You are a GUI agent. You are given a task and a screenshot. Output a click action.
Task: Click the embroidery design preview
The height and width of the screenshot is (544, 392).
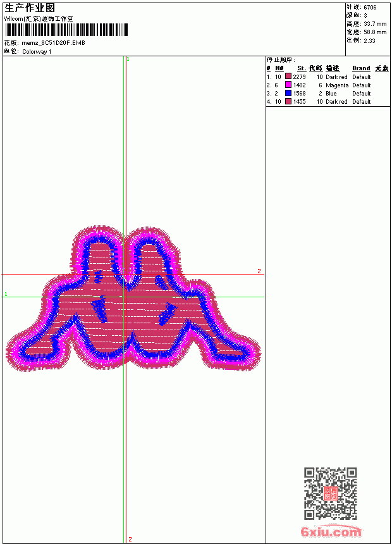[x=133, y=299]
